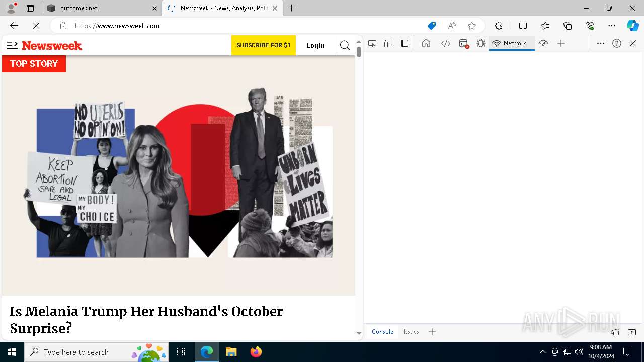This screenshot has height=362, width=644.
Task: Open the DevTools Welcome home tab
Action: 426,43
